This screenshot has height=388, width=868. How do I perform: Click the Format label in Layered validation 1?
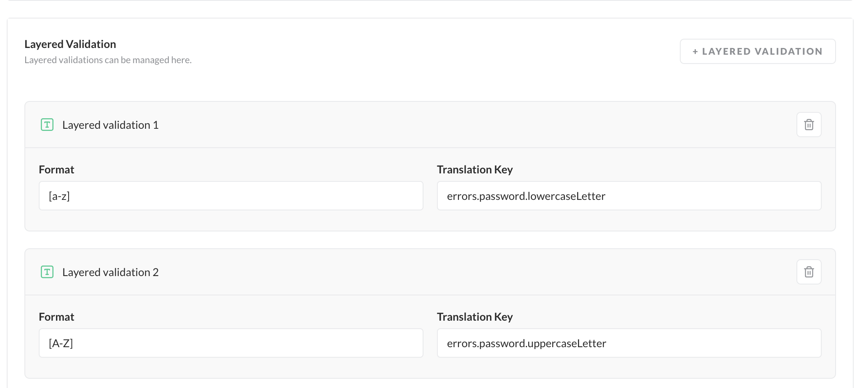click(x=56, y=170)
